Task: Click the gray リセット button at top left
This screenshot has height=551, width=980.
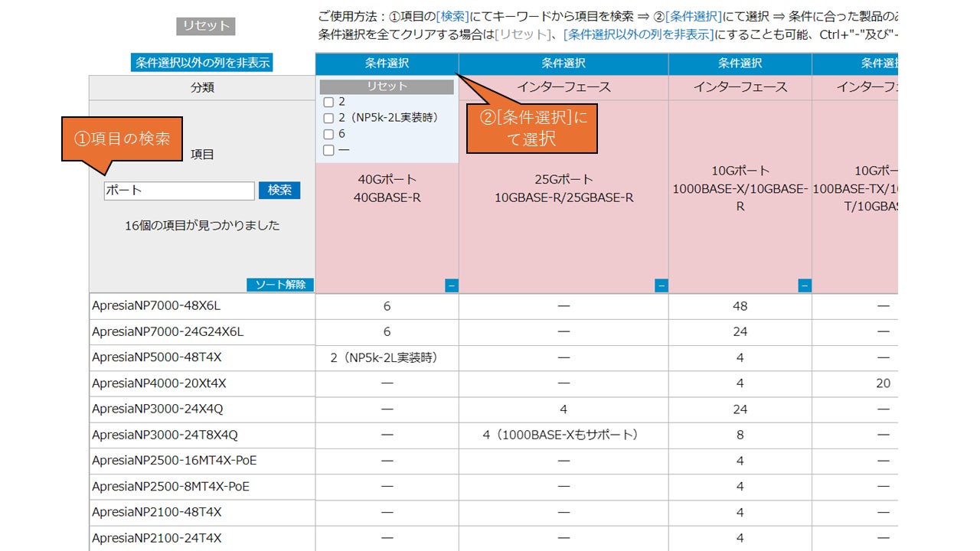Action: click(206, 25)
